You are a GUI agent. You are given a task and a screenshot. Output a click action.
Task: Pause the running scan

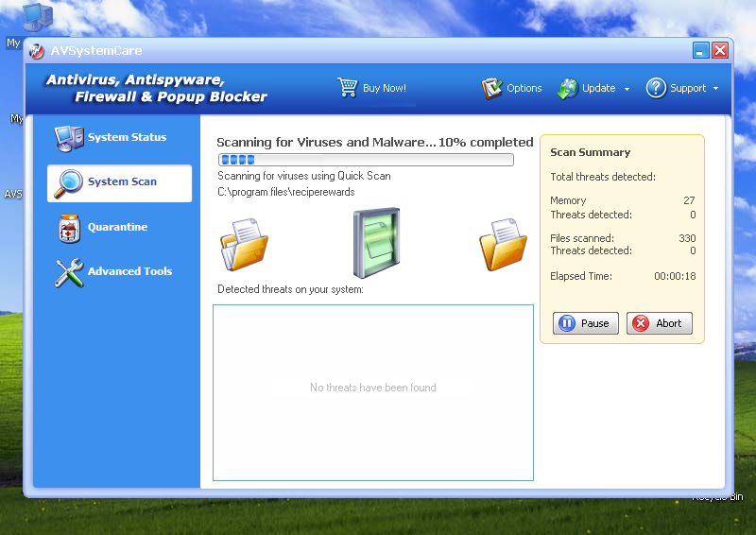coord(585,323)
